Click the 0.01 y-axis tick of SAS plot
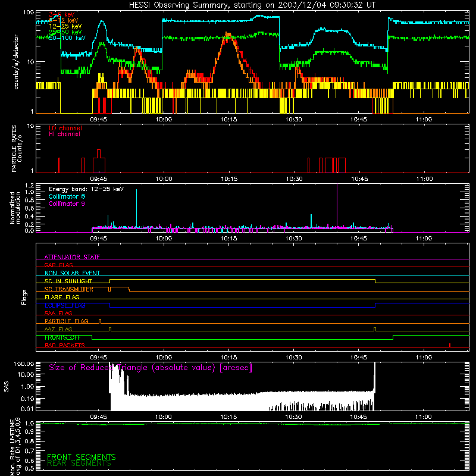476x476 pixels. [x=27, y=409]
